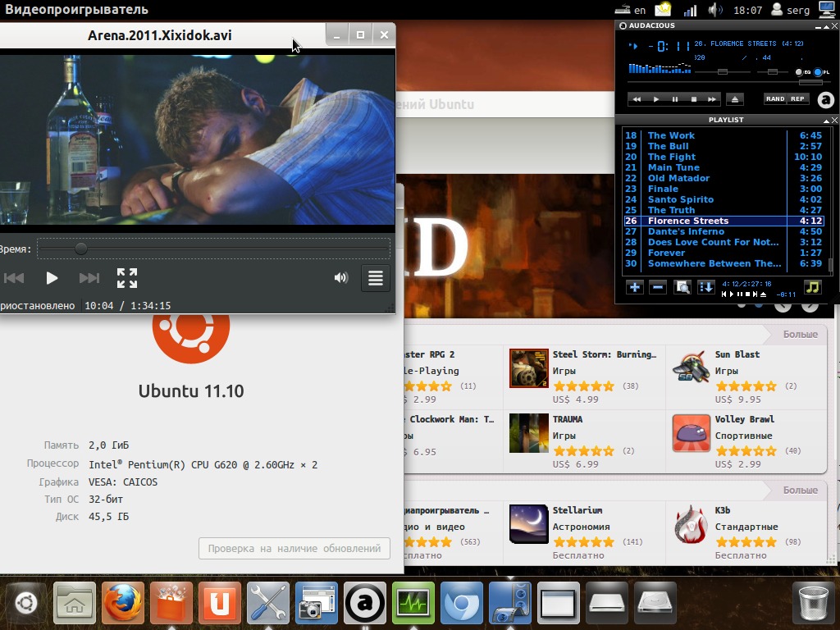
Task: Click the Больше button above games
Action: coord(800,335)
